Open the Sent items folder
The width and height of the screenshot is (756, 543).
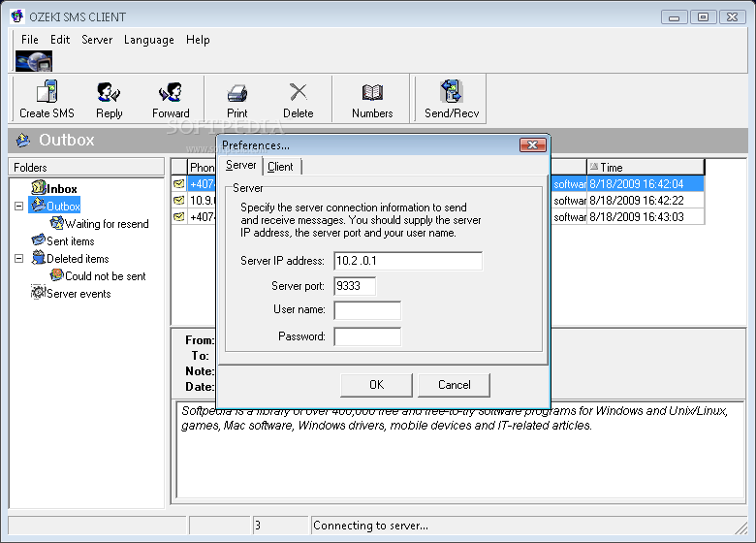(x=63, y=240)
